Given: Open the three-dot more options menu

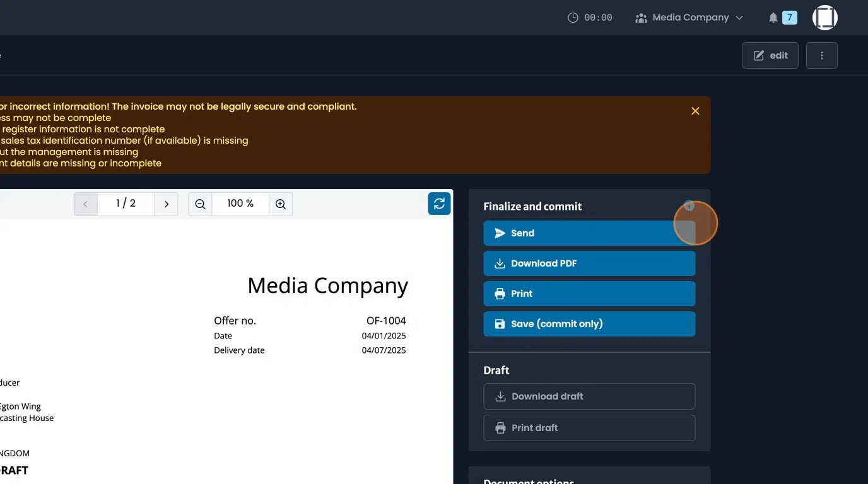Looking at the screenshot, I should [821, 55].
